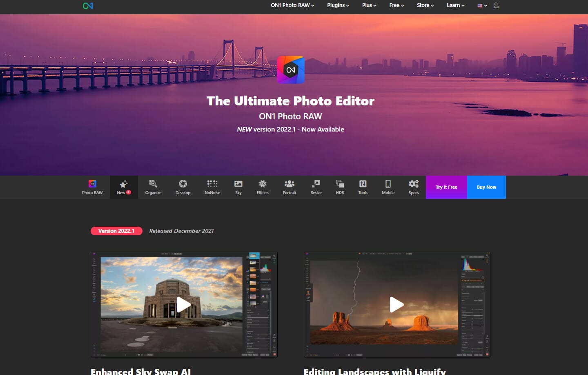Viewport: 588px width, 375px height.
Task: Open the Free dropdown menu
Action: 396,5
